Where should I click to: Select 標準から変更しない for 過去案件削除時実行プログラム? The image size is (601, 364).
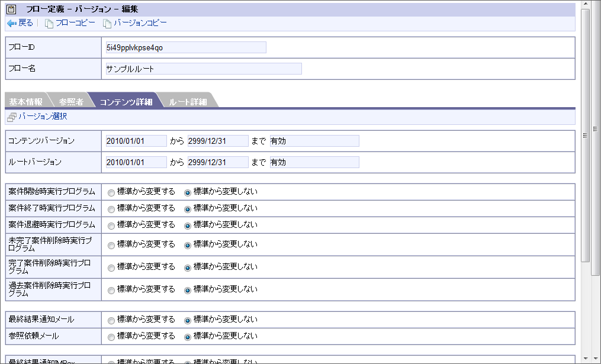(x=188, y=291)
